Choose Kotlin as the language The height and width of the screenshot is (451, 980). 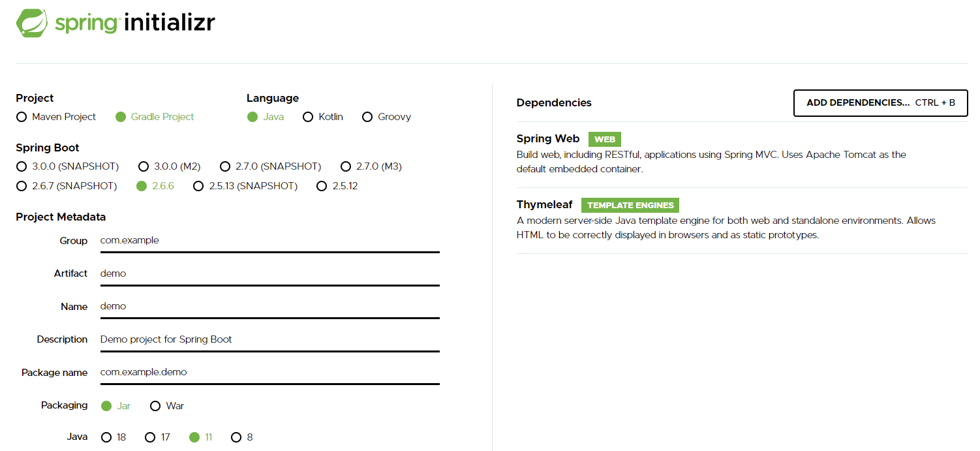[x=308, y=117]
